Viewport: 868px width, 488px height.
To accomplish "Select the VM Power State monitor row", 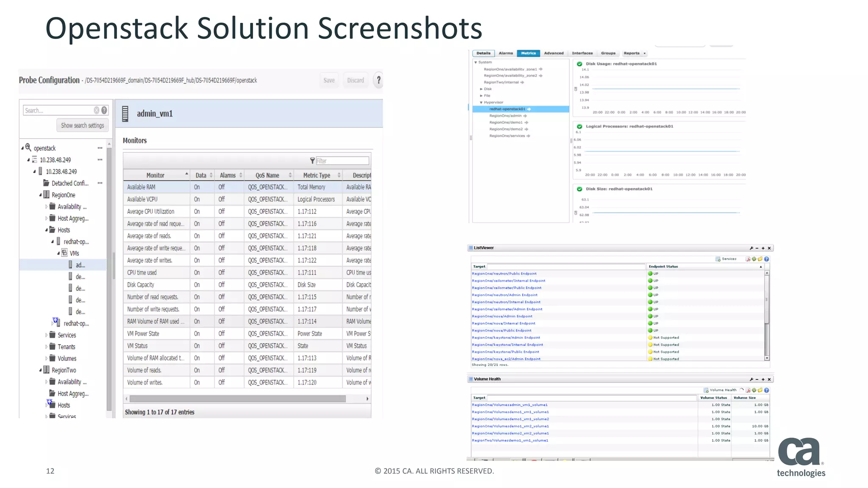I will (247, 334).
